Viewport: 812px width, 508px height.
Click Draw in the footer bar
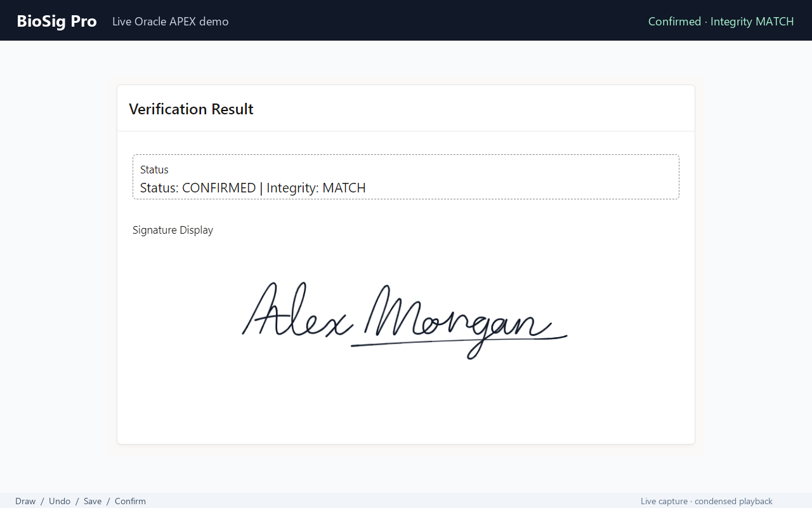pyautogui.click(x=25, y=501)
